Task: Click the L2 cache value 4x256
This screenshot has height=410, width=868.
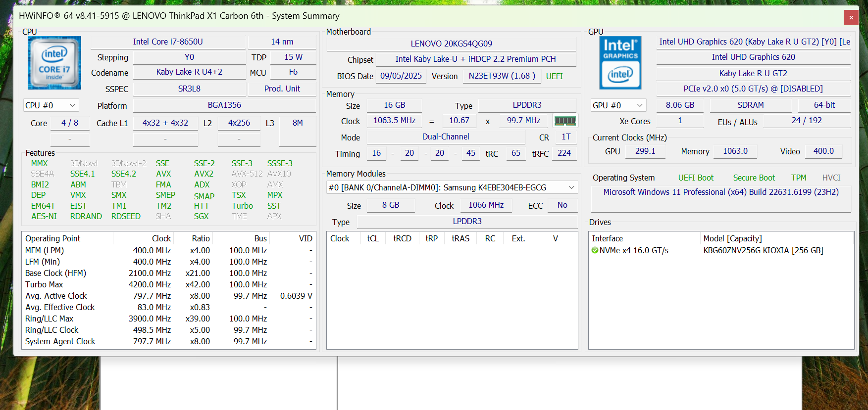Action: click(239, 123)
